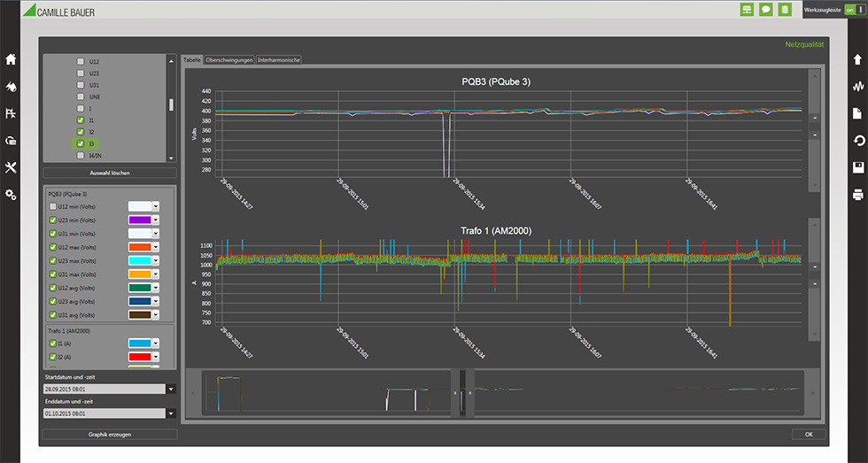Switch to the Interharmonische tab
This screenshot has width=868, height=463.
[279, 59]
